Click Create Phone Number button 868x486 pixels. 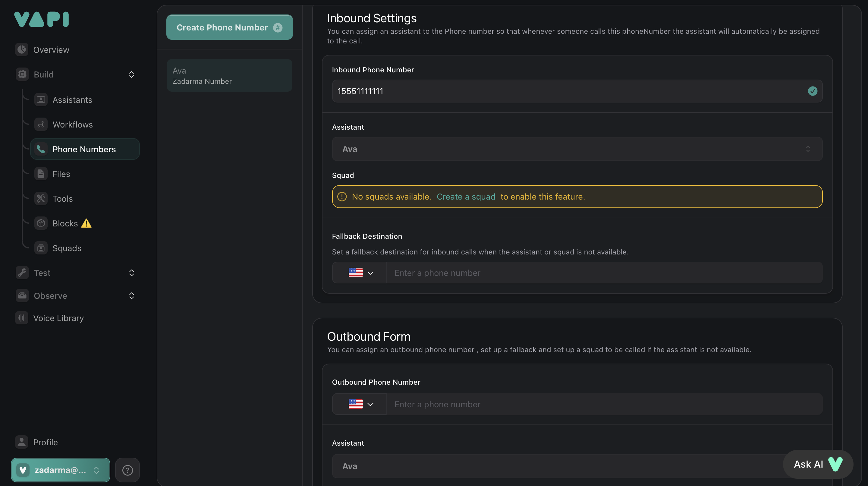[x=229, y=27]
